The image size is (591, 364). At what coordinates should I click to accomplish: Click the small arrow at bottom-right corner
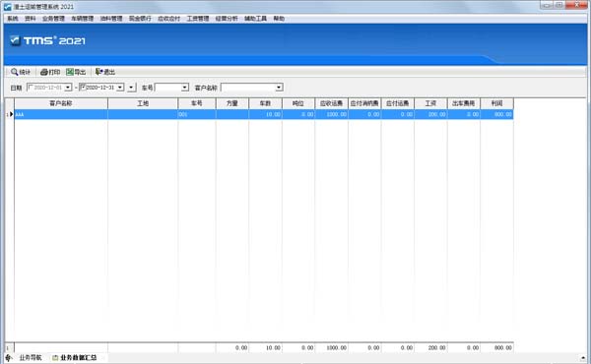pos(583,357)
